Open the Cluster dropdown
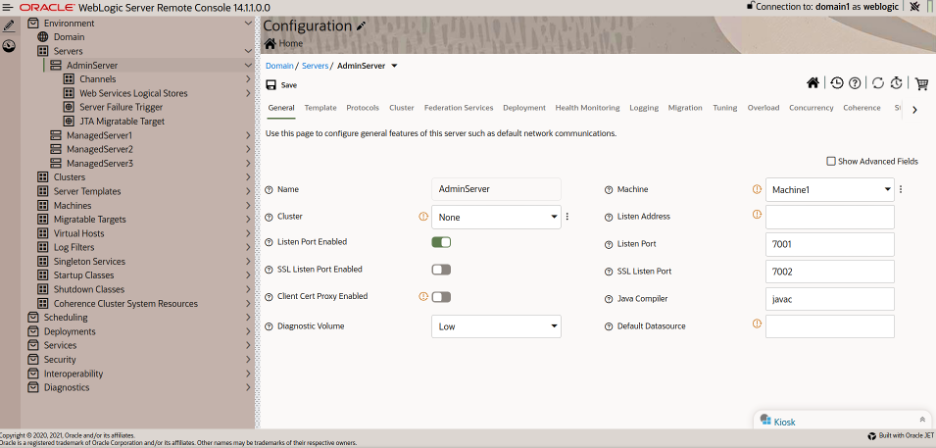This screenshot has width=936, height=448. pos(496,217)
